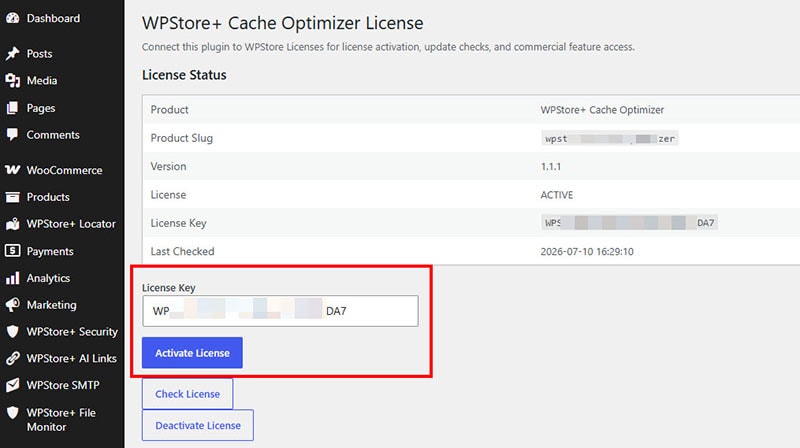Click the Payments dollar icon
The width and height of the screenshot is (800, 448).
pos(13,251)
